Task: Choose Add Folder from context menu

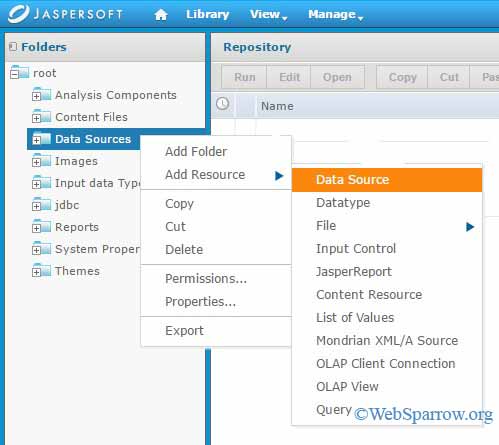Action: coord(216,152)
